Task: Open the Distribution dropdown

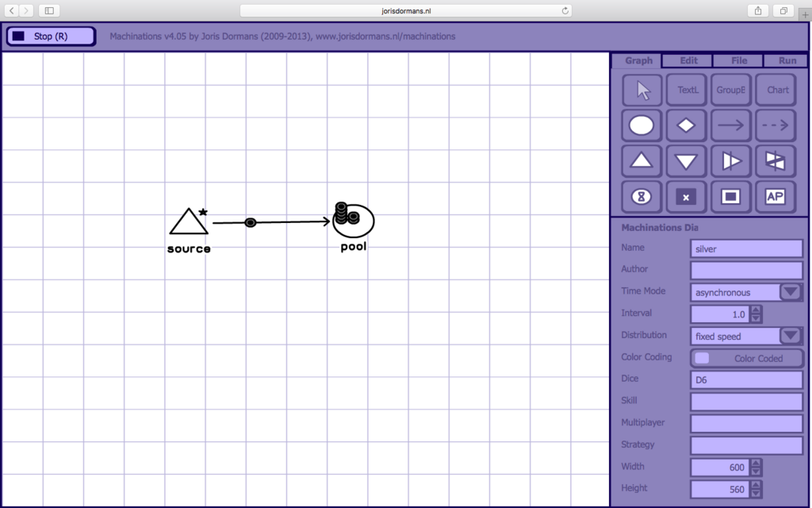Action: click(791, 336)
